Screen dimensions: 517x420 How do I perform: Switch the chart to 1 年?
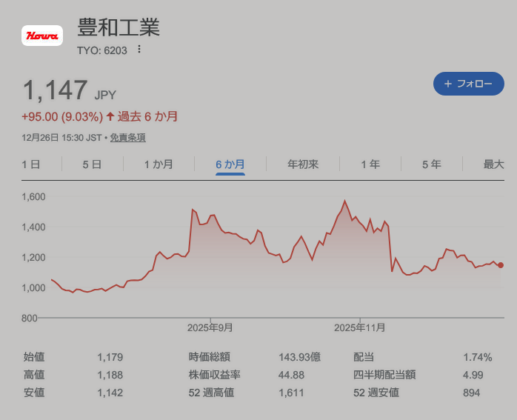(370, 164)
